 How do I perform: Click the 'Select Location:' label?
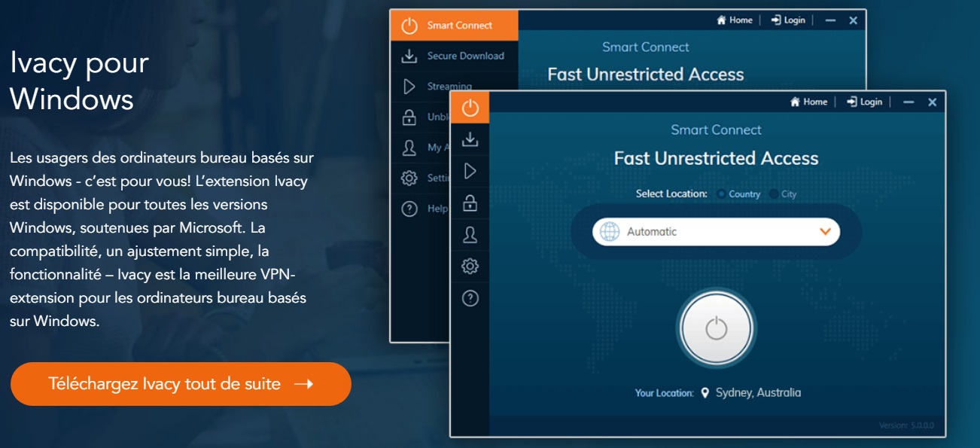pyautogui.click(x=671, y=194)
